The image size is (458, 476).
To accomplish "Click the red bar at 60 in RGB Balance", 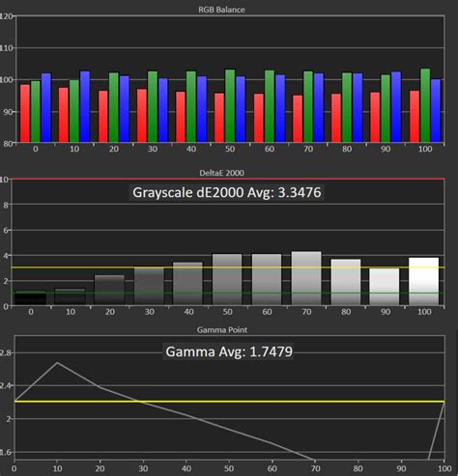I will [x=259, y=118].
